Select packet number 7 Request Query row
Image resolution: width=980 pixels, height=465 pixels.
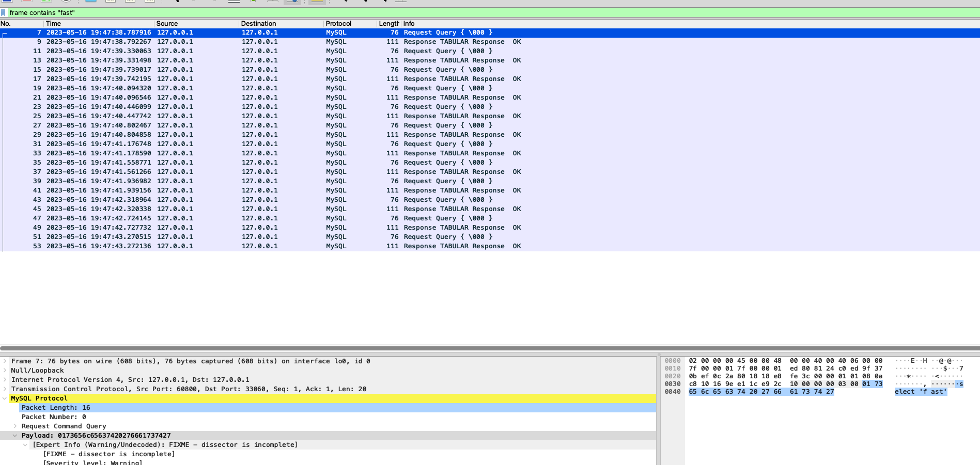(490, 33)
